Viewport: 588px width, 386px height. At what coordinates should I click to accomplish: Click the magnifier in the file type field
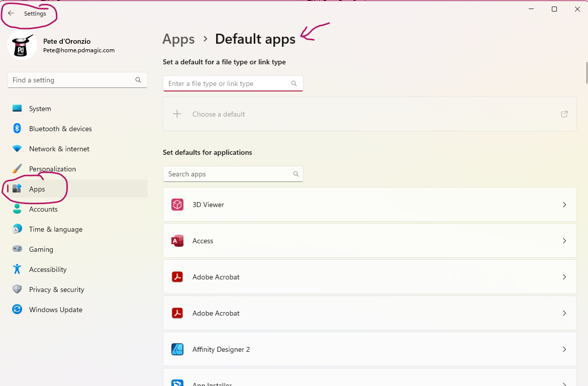(294, 83)
